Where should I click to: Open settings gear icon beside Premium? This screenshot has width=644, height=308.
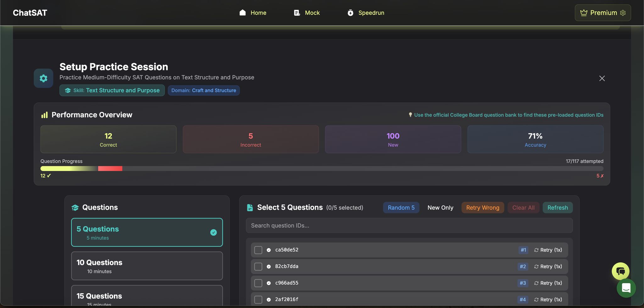623,13
